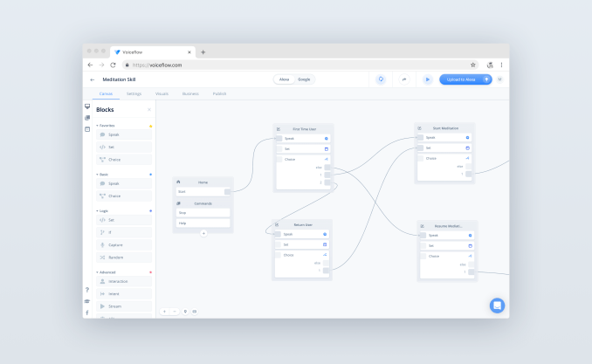This screenshot has width=592, height=364.
Task: Select Choice step in First Time User
Action: point(303,160)
